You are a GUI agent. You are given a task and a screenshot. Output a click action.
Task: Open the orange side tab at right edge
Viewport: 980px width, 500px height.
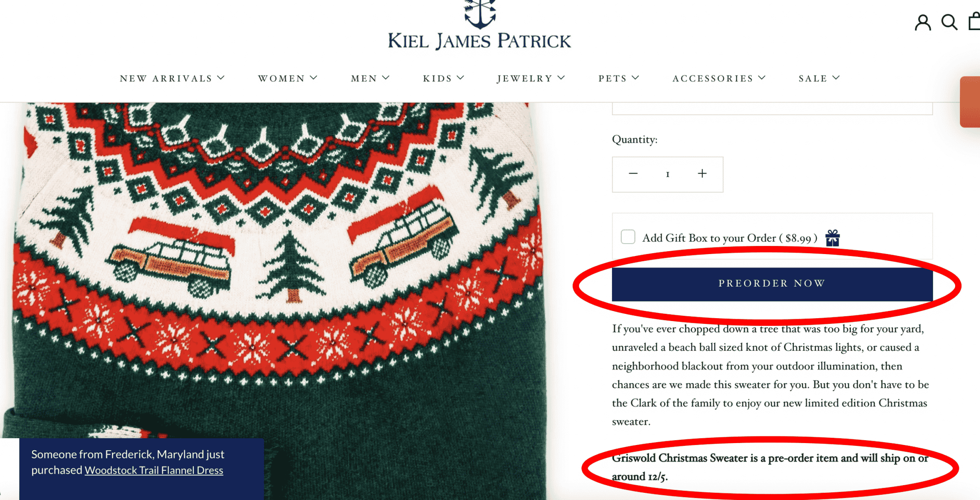pos(970,102)
